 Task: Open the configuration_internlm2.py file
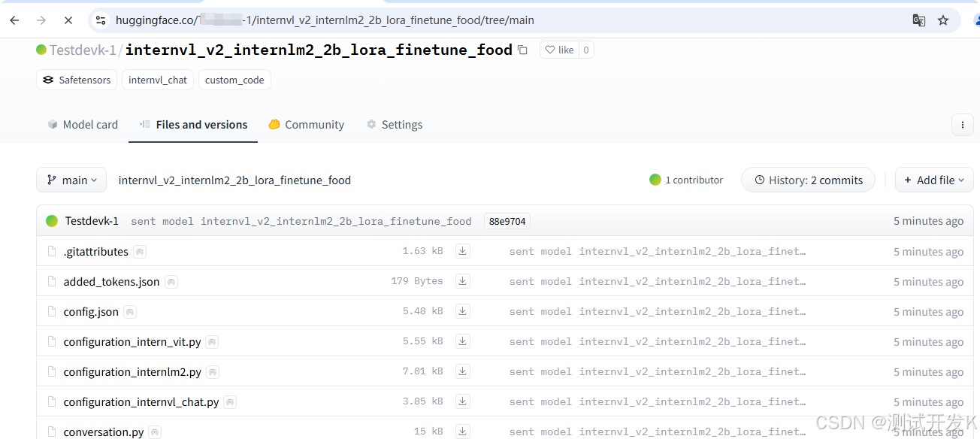tap(132, 372)
